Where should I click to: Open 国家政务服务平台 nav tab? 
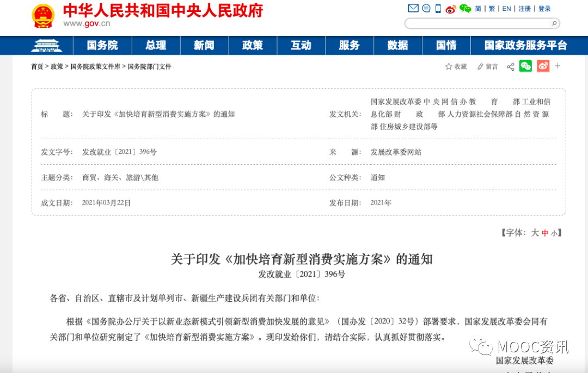[526, 45]
